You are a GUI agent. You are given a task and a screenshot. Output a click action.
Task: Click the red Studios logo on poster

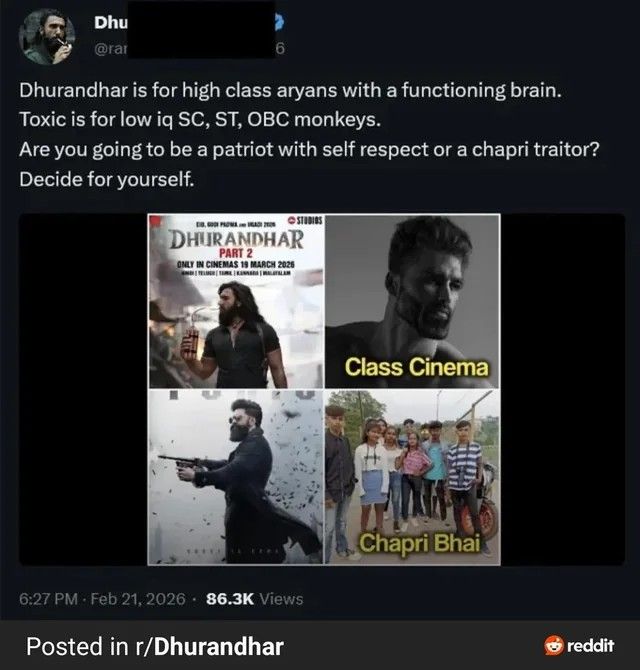pyautogui.click(x=305, y=220)
